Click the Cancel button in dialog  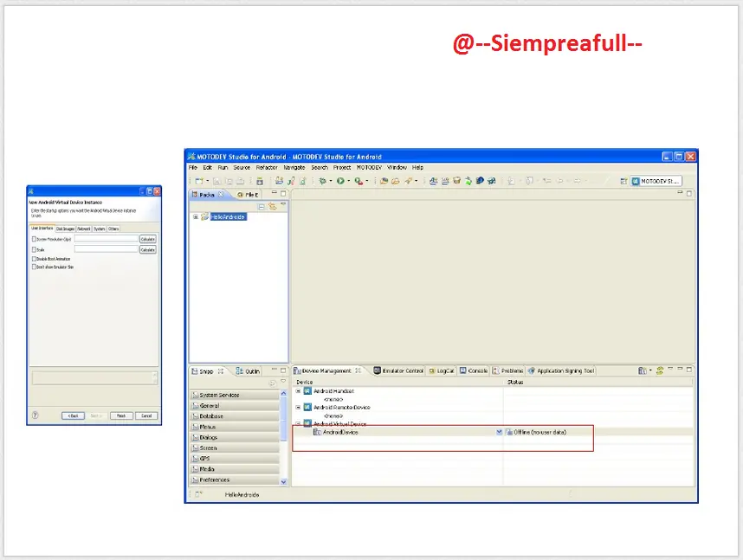tap(146, 416)
